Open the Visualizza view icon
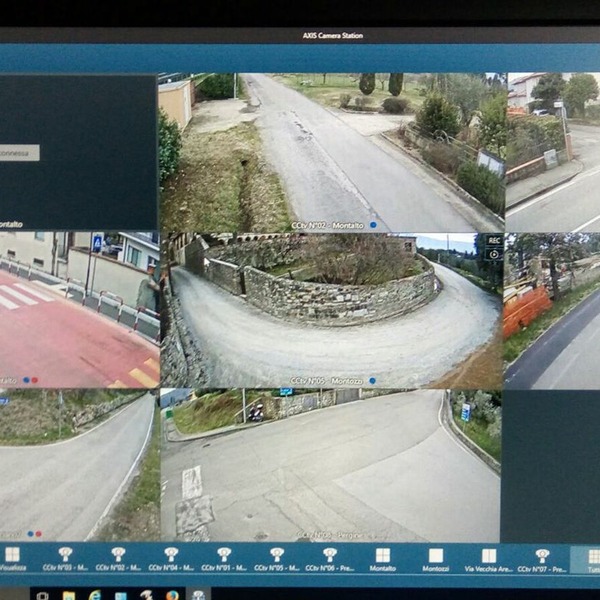The width and height of the screenshot is (600, 600). (12, 559)
